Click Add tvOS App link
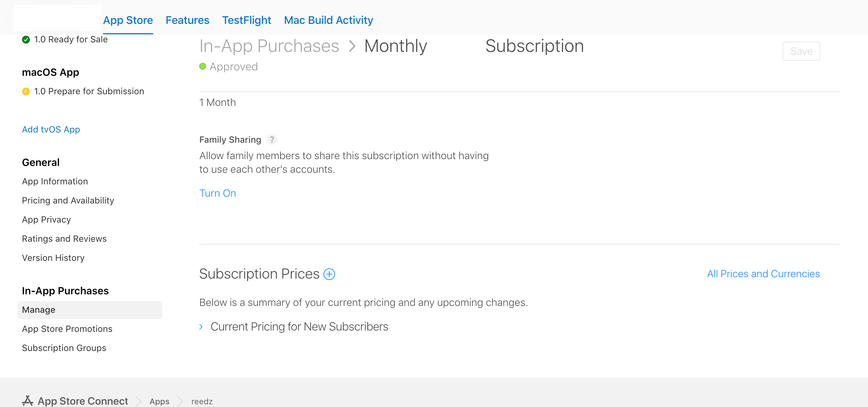This screenshot has width=868, height=407. point(51,130)
